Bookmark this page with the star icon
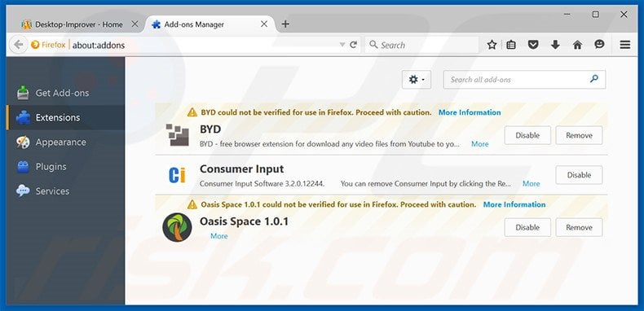The image size is (644, 311). [x=492, y=45]
